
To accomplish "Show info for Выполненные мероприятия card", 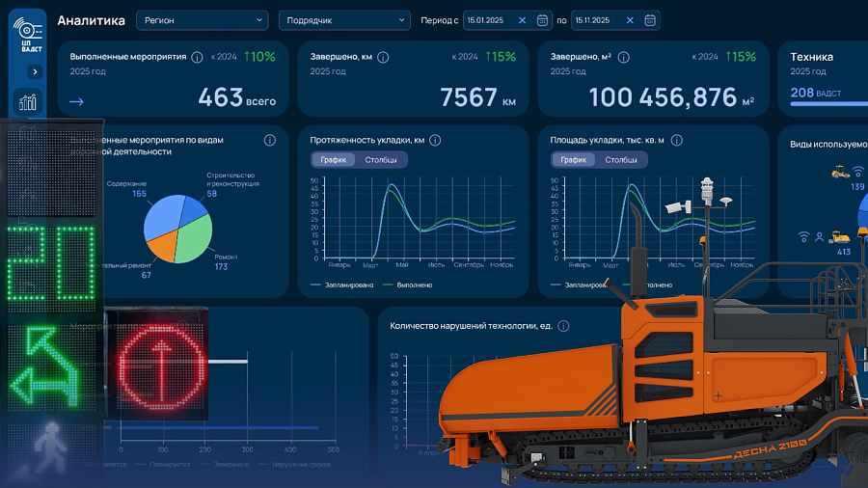I will pyautogui.click(x=197, y=57).
